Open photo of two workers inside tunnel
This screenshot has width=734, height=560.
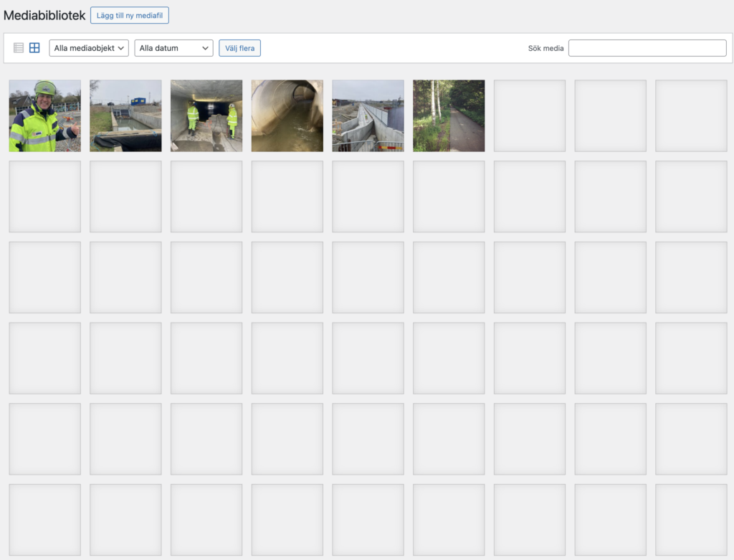pyautogui.click(x=206, y=116)
